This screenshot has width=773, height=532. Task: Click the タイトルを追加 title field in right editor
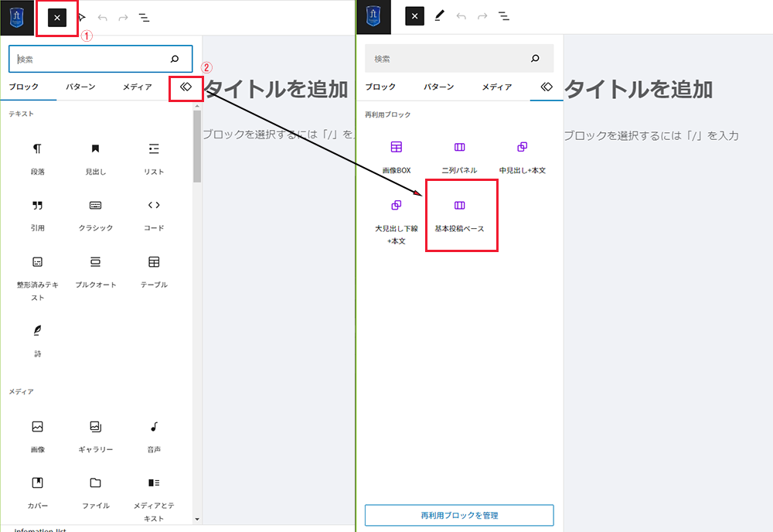point(638,90)
